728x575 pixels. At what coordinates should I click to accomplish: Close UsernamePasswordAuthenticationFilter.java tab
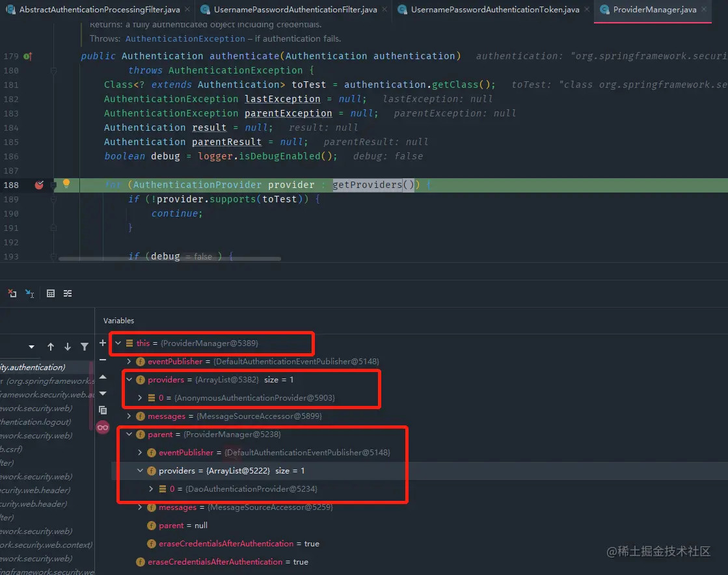(384, 9)
